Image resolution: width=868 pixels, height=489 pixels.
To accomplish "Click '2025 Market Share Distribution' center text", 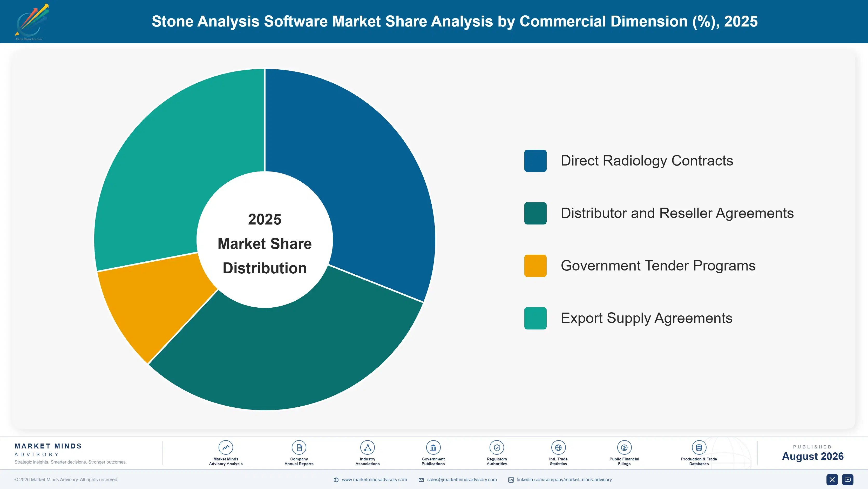I will (265, 243).
